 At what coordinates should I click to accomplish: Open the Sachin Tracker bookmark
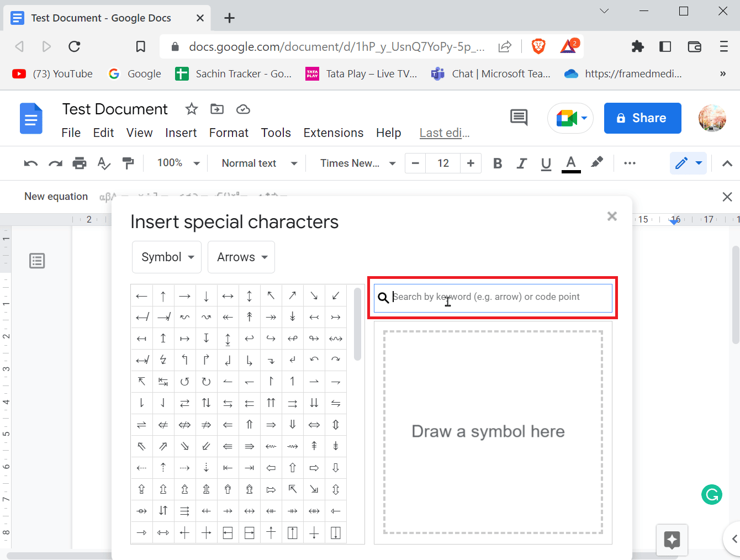click(234, 74)
